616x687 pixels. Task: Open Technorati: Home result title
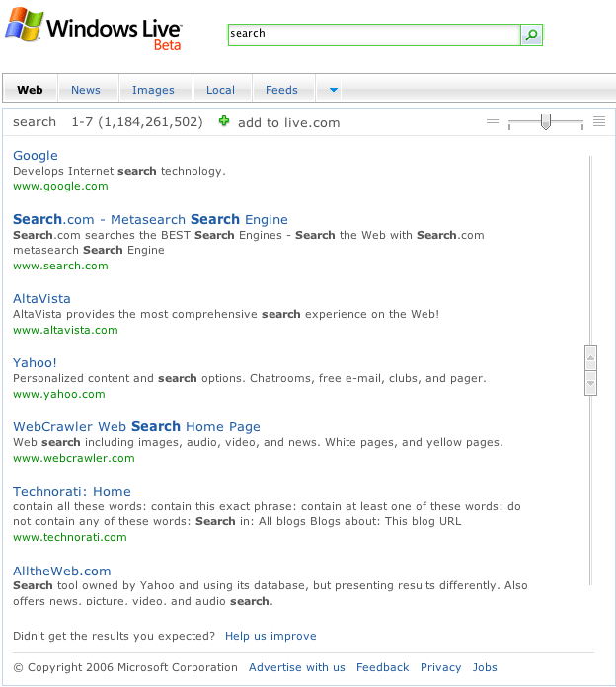(72, 492)
